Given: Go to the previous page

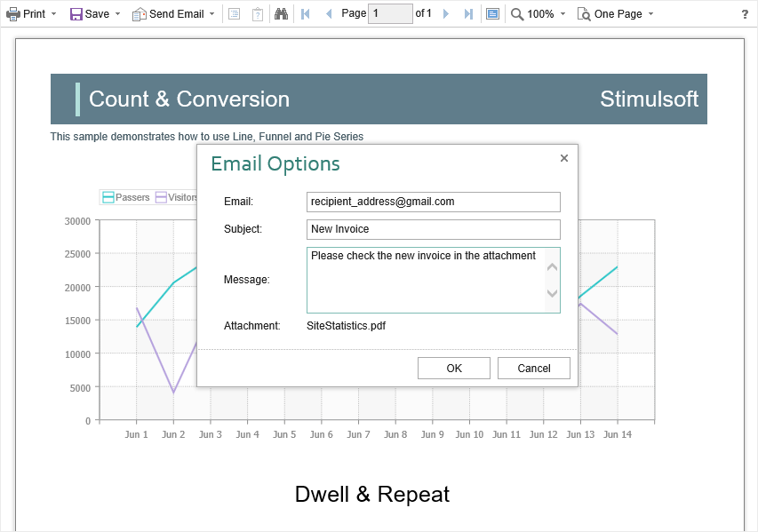Looking at the screenshot, I should pyautogui.click(x=329, y=14).
